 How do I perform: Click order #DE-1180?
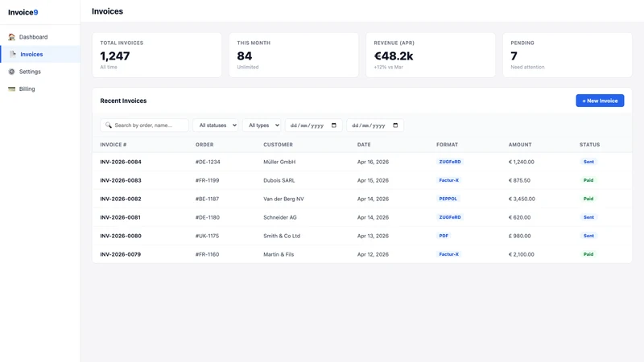coord(208,217)
